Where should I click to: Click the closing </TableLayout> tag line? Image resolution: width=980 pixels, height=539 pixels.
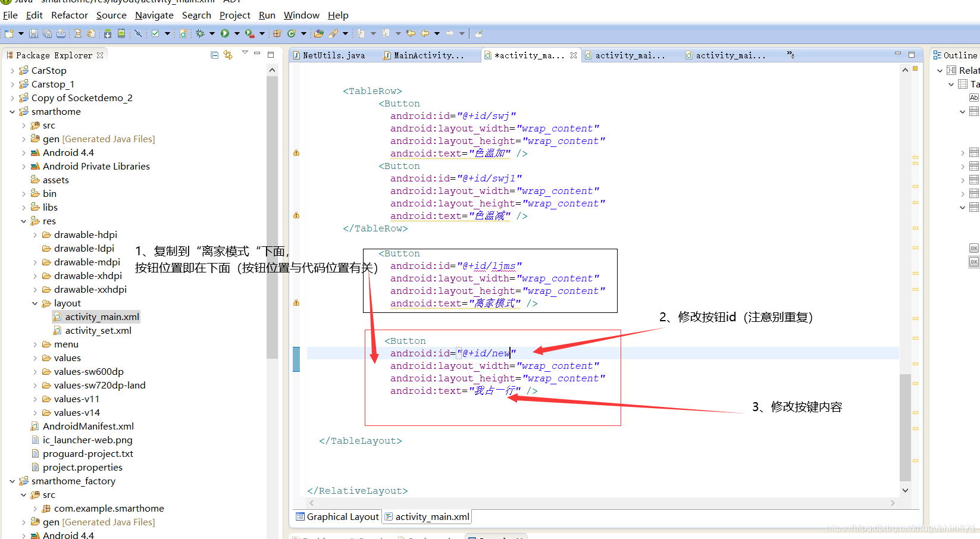[361, 440]
